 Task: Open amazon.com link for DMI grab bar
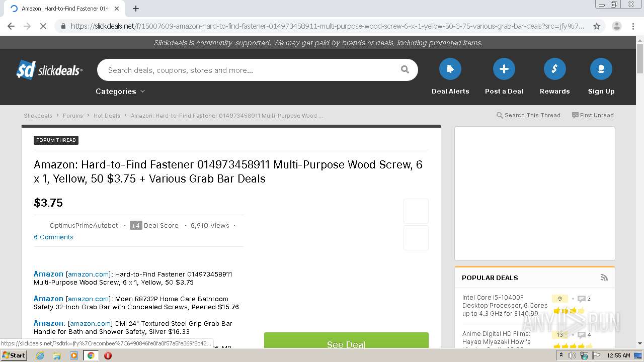tap(90, 324)
